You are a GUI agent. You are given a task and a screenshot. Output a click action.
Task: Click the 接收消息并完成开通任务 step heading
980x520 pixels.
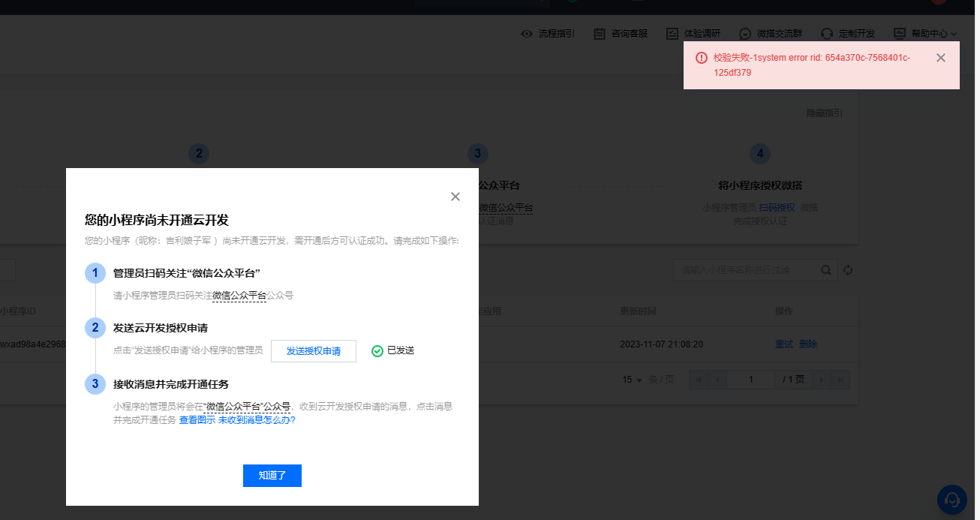[x=171, y=384]
